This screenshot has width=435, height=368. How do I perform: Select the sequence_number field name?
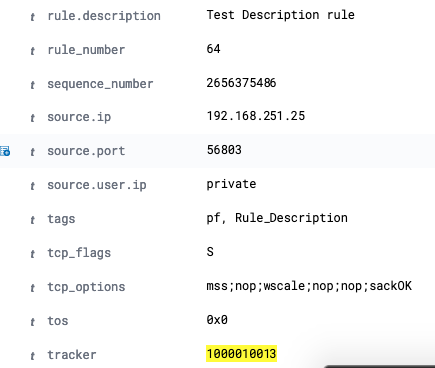pos(100,84)
